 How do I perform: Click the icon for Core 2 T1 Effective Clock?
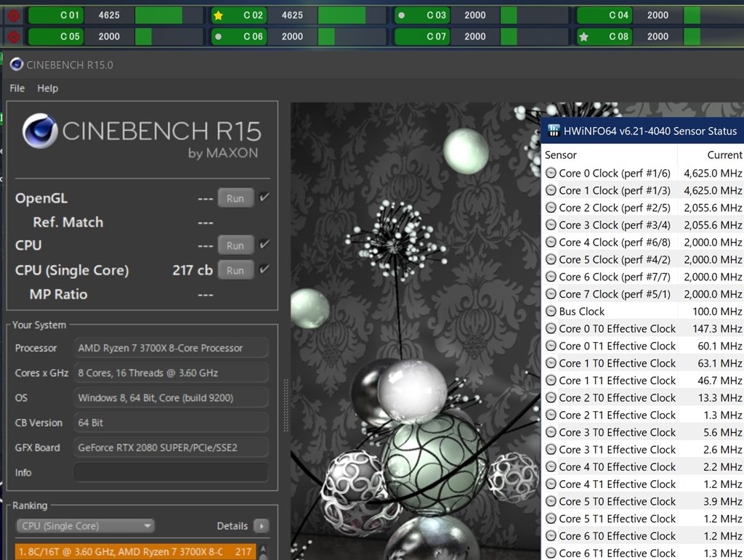pos(551,415)
